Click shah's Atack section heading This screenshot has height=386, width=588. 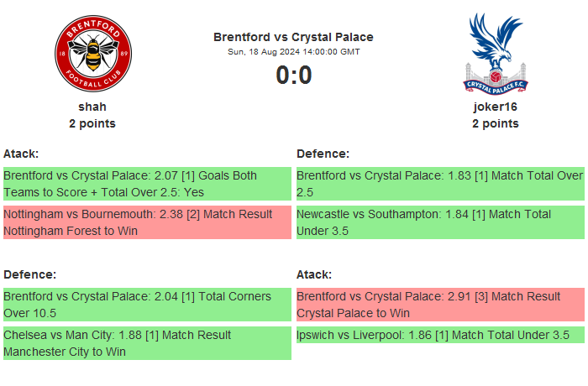coord(21,154)
